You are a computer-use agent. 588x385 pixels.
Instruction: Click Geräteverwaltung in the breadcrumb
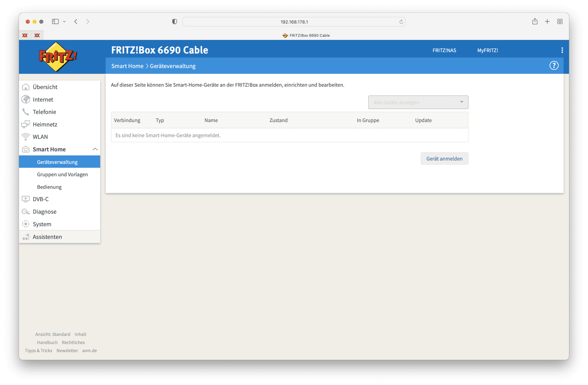[x=173, y=66]
